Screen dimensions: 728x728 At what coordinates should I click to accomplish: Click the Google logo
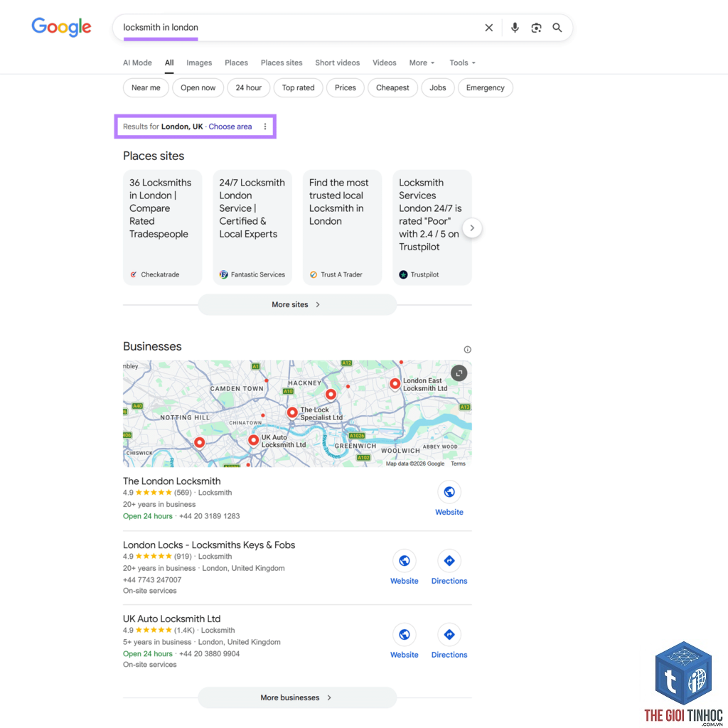tap(61, 27)
